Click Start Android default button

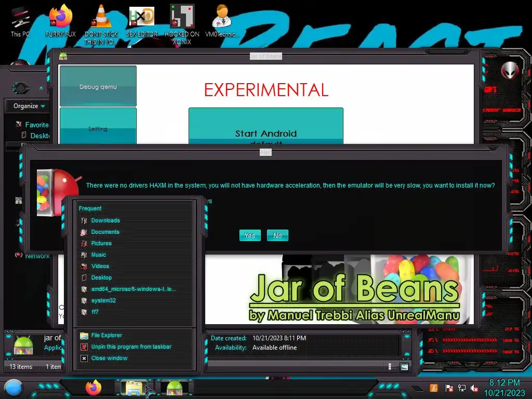click(x=265, y=126)
